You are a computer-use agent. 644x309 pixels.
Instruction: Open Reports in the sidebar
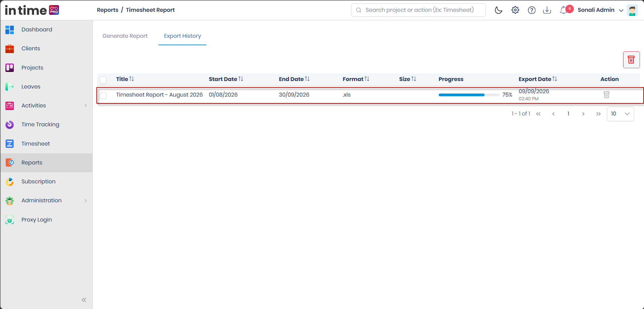tap(47, 163)
